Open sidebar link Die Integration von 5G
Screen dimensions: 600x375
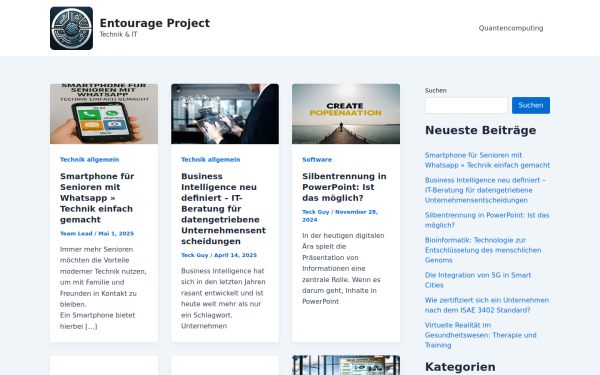(478, 280)
